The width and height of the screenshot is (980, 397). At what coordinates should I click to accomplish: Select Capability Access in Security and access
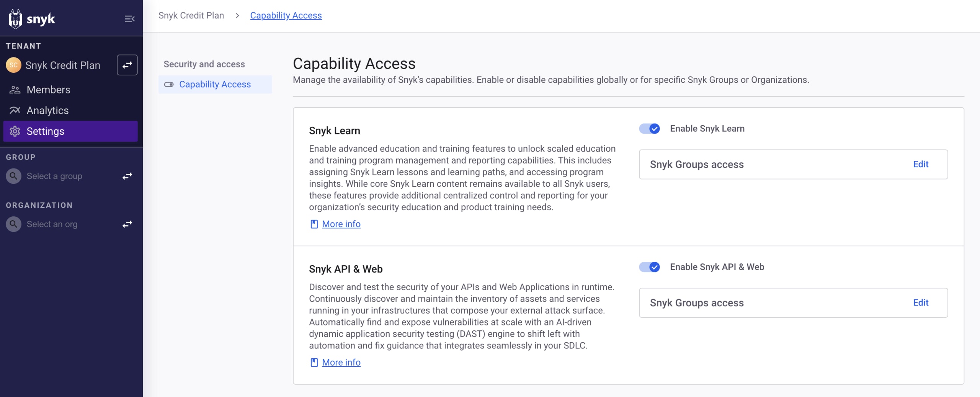click(x=215, y=84)
